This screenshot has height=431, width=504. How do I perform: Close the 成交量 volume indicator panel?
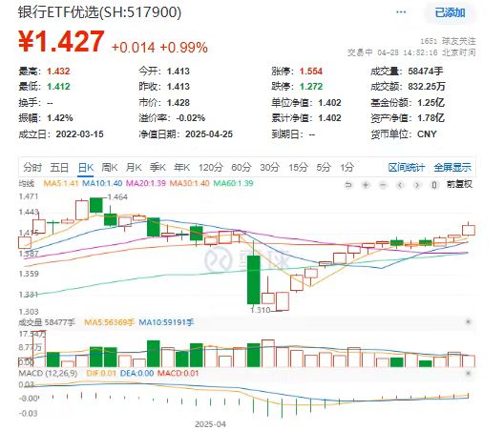coord(468,321)
